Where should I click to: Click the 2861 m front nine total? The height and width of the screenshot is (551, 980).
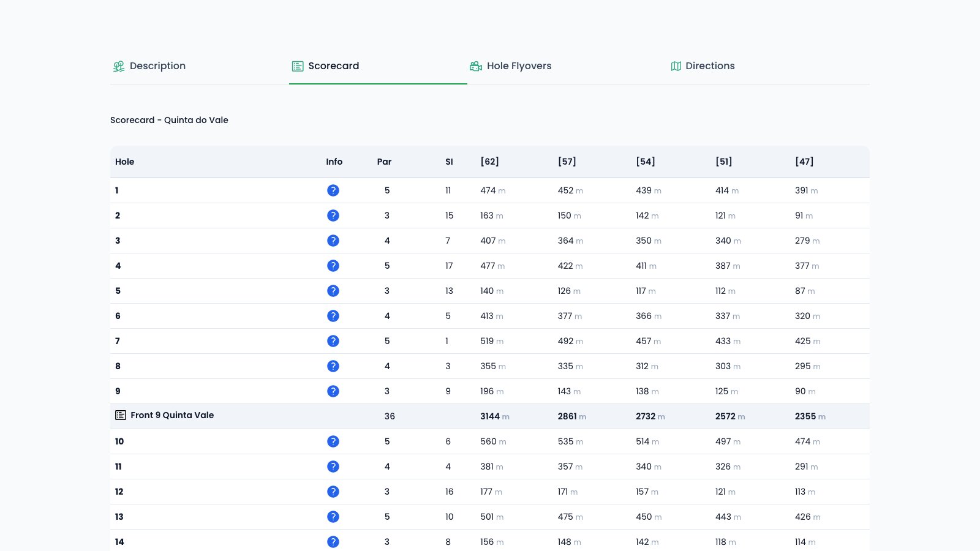[x=572, y=416]
